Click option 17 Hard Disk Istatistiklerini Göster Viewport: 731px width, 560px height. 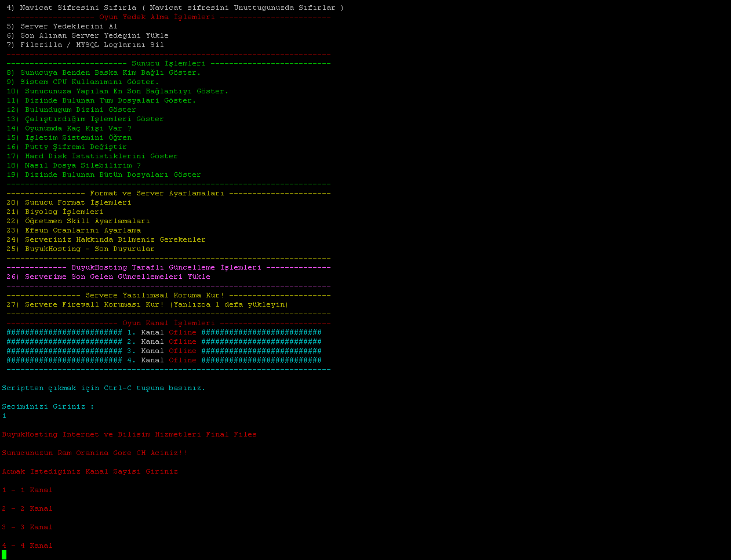[x=92, y=156]
